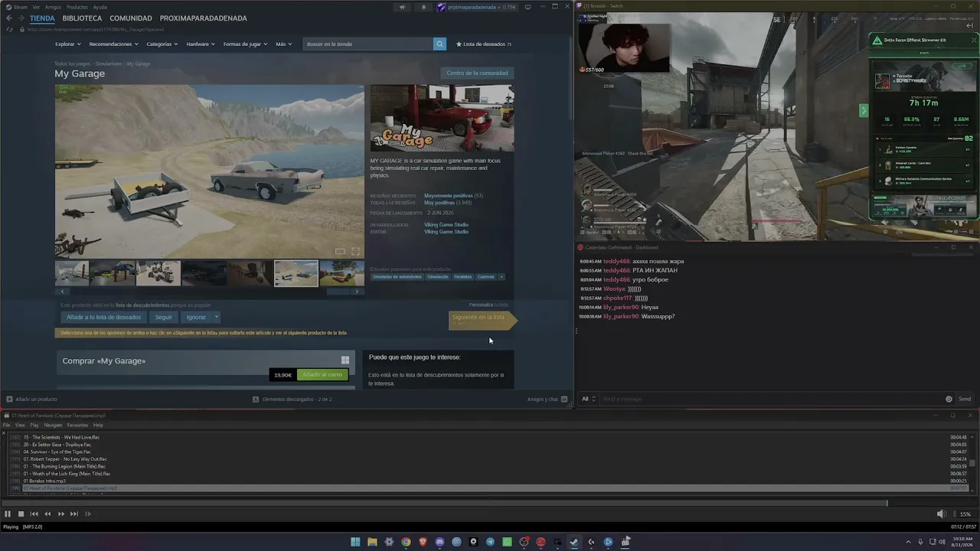This screenshot has height=551, width=980.
Task: Switch Steam to Big Picture mode
Action: tap(528, 7)
